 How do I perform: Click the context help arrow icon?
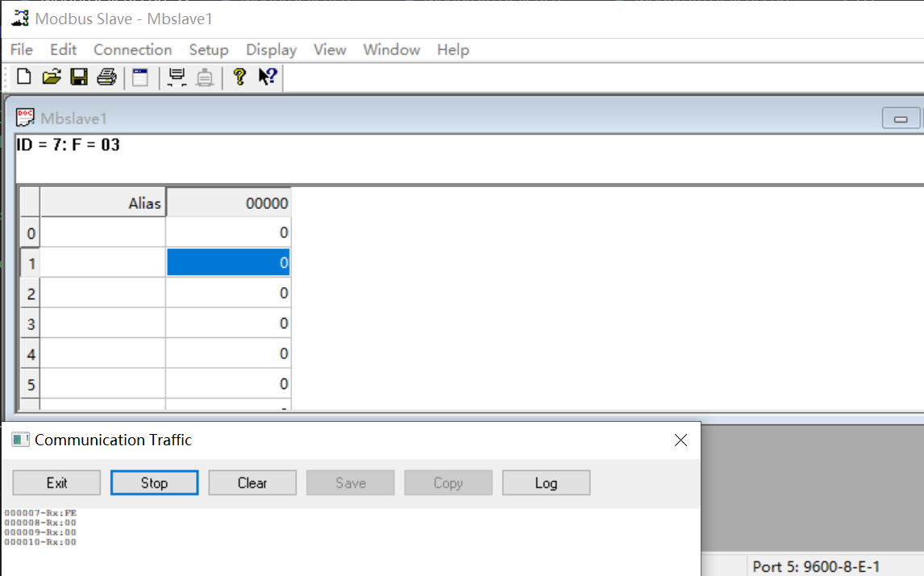[268, 77]
